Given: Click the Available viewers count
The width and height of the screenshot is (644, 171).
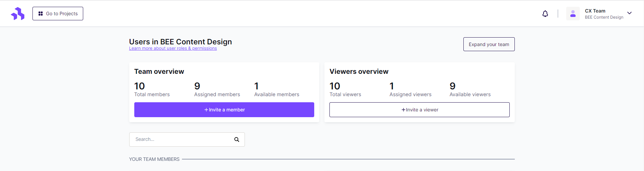Looking at the screenshot, I should pyautogui.click(x=453, y=86).
